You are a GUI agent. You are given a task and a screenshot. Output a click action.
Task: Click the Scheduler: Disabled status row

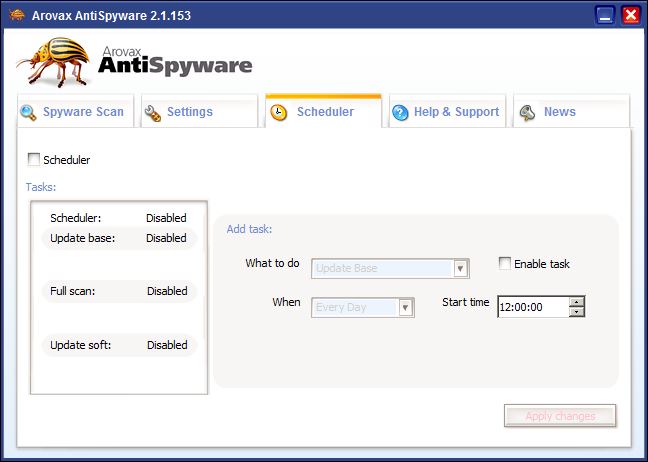[x=119, y=218]
